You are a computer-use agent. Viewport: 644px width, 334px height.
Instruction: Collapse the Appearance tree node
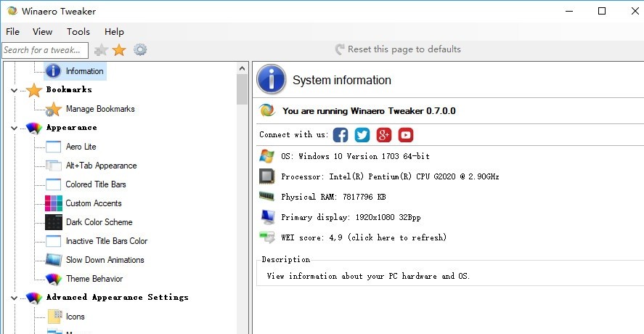coord(14,129)
